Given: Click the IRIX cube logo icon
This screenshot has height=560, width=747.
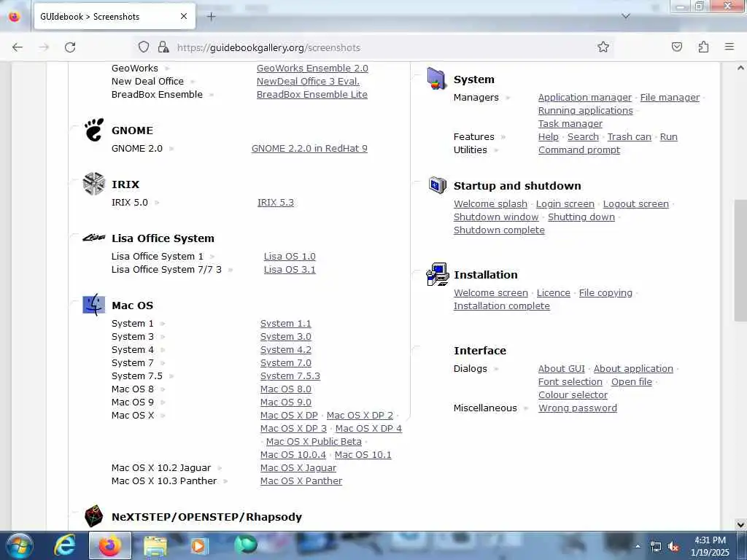Looking at the screenshot, I should (93, 184).
